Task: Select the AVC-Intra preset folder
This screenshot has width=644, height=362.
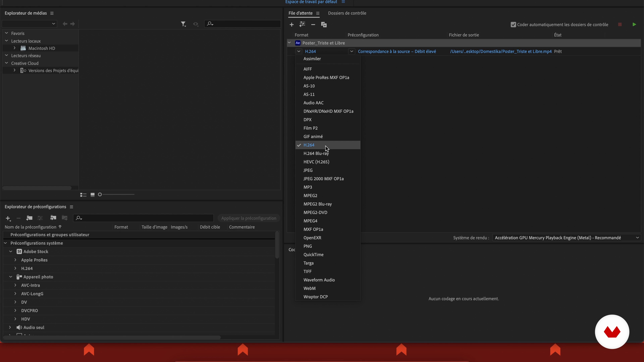Action: pyautogui.click(x=31, y=285)
